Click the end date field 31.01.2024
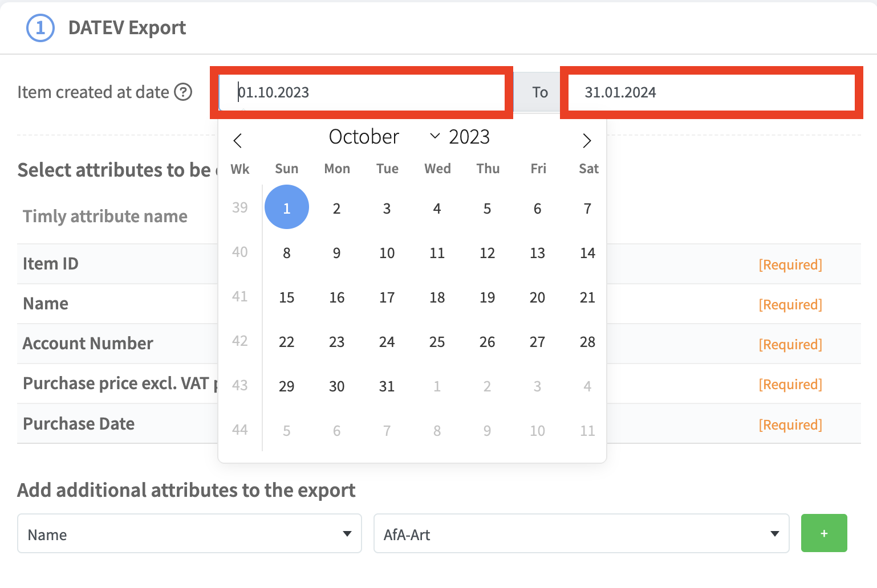The height and width of the screenshot is (588, 877). point(712,92)
